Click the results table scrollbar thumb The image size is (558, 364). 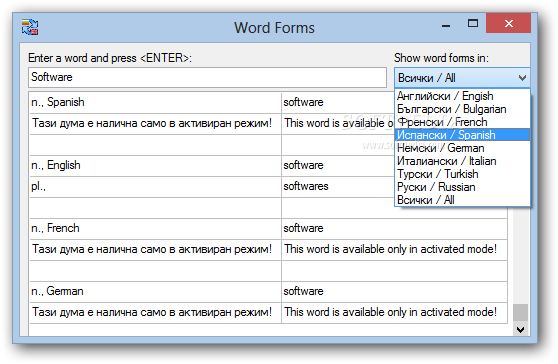520,312
